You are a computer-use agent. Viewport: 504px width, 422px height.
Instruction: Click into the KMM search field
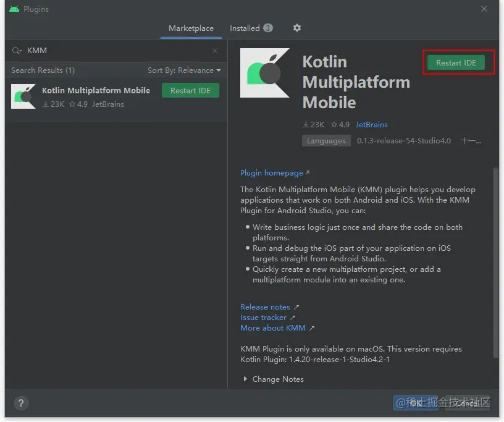coord(116,51)
